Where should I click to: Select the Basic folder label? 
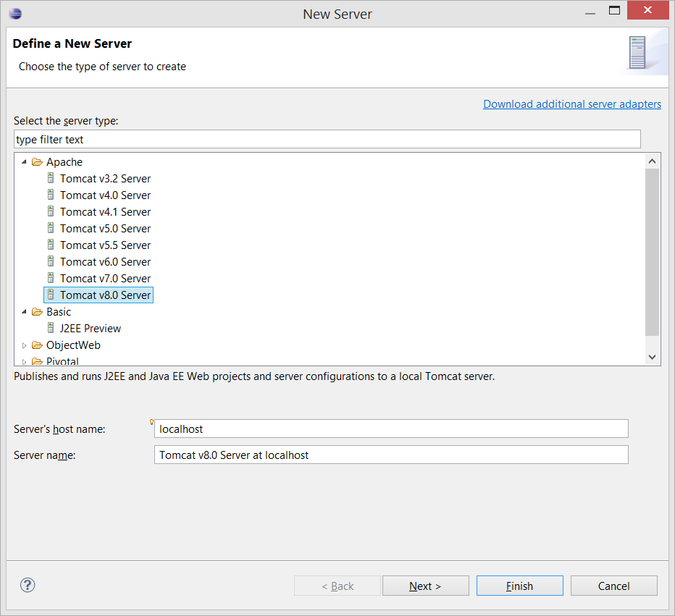[59, 312]
